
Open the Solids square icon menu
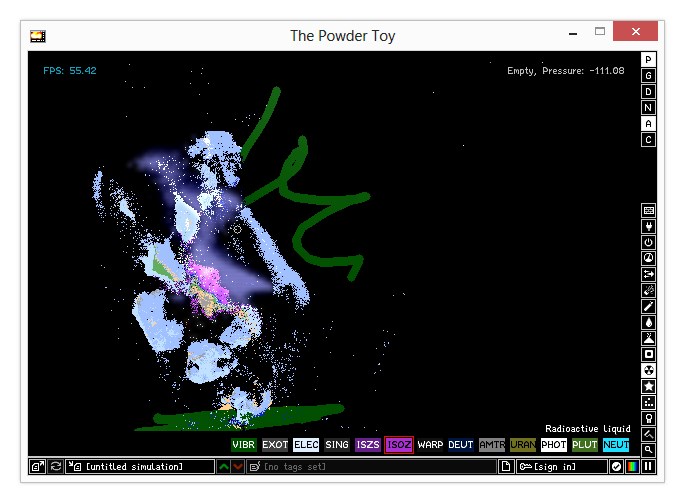click(x=649, y=354)
